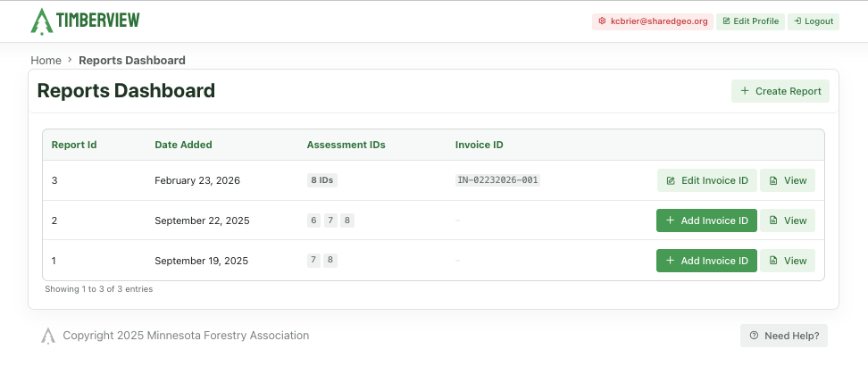Image resolution: width=868 pixels, height=366 pixels.
Task: Click the date September 22, 2025
Action: [202, 220]
